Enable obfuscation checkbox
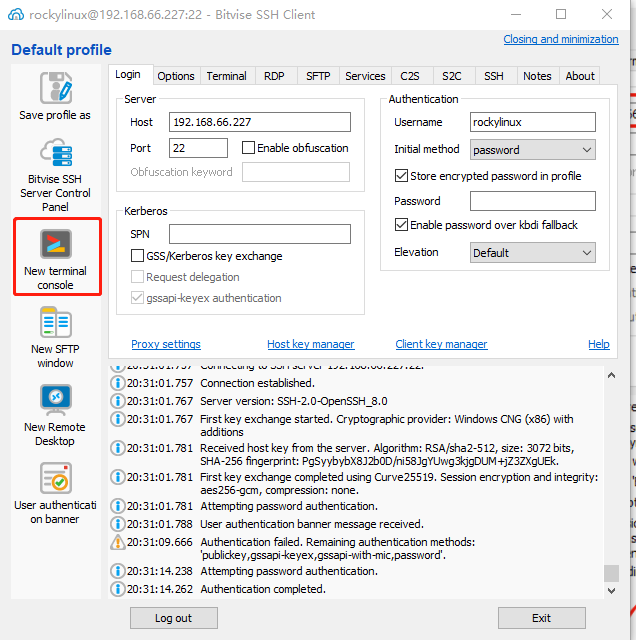Screen dimensions: 636x640 tap(248, 148)
